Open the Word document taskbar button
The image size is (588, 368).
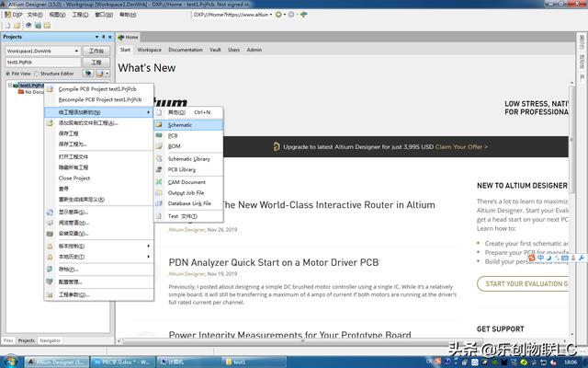[x=122, y=362]
